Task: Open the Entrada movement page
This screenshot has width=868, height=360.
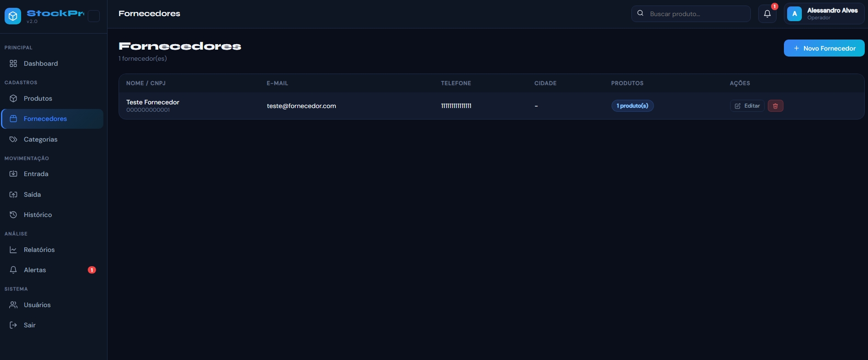Action: coord(36,174)
